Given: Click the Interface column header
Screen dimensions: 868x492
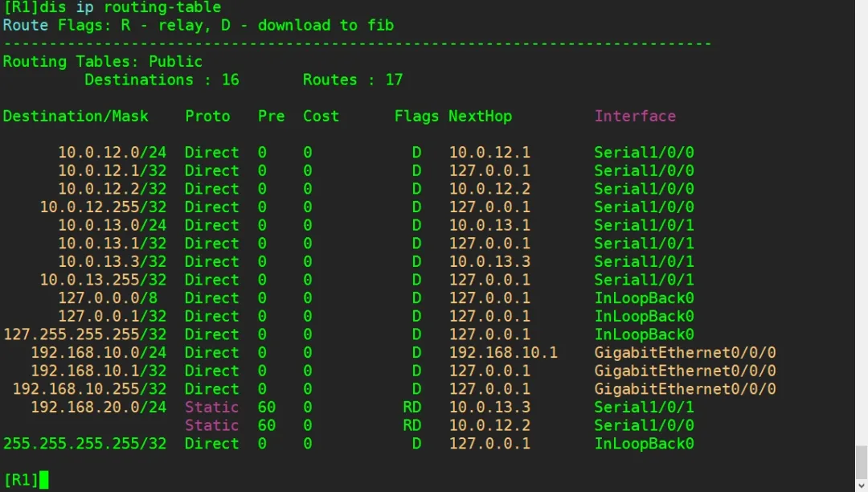Looking at the screenshot, I should tap(635, 116).
